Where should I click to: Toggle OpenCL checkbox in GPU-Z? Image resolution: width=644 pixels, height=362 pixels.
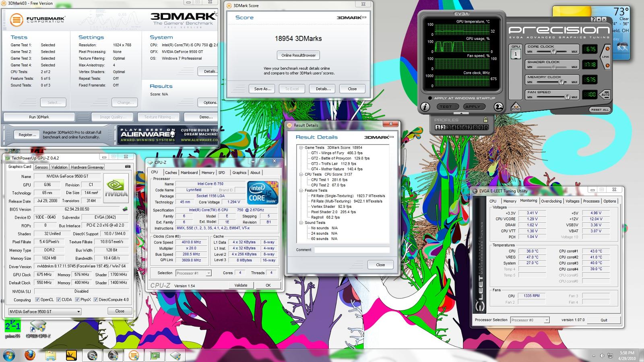[x=37, y=300]
